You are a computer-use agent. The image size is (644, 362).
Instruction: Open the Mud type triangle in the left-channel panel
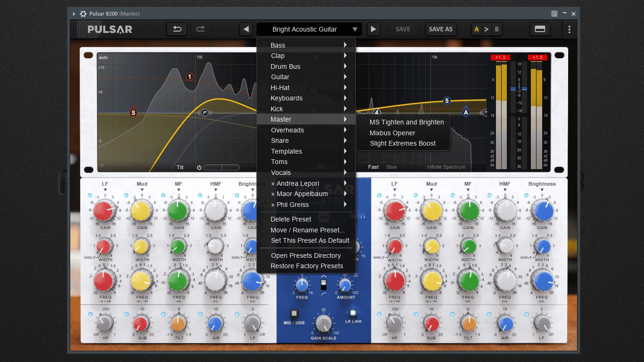(x=141, y=190)
